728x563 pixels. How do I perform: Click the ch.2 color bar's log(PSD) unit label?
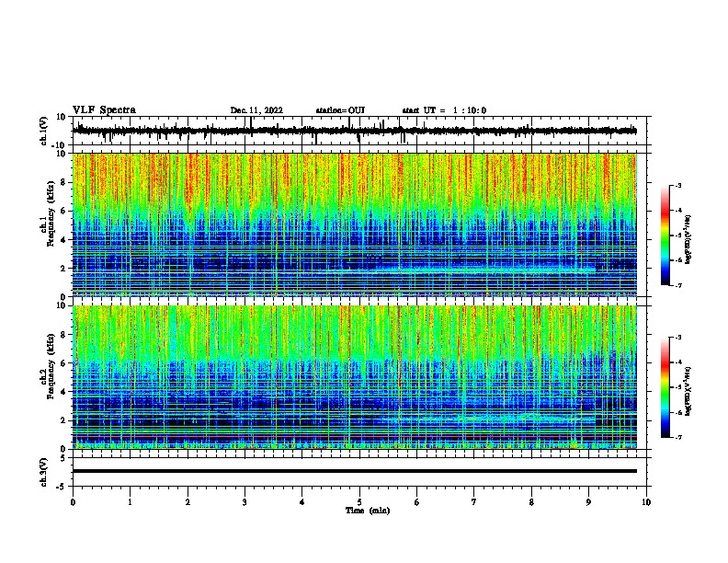[x=688, y=392]
